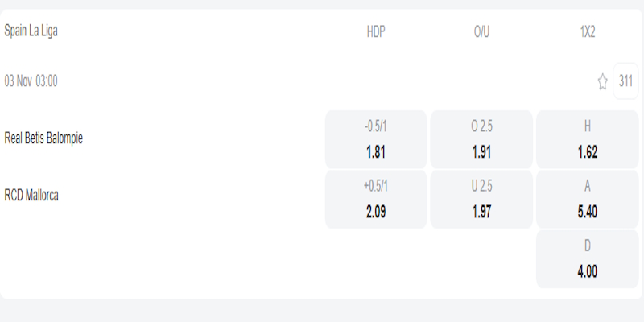The height and width of the screenshot is (322, 644).
Task: Bet on Under 2.5 goals at 1.97
Action: 481,199
